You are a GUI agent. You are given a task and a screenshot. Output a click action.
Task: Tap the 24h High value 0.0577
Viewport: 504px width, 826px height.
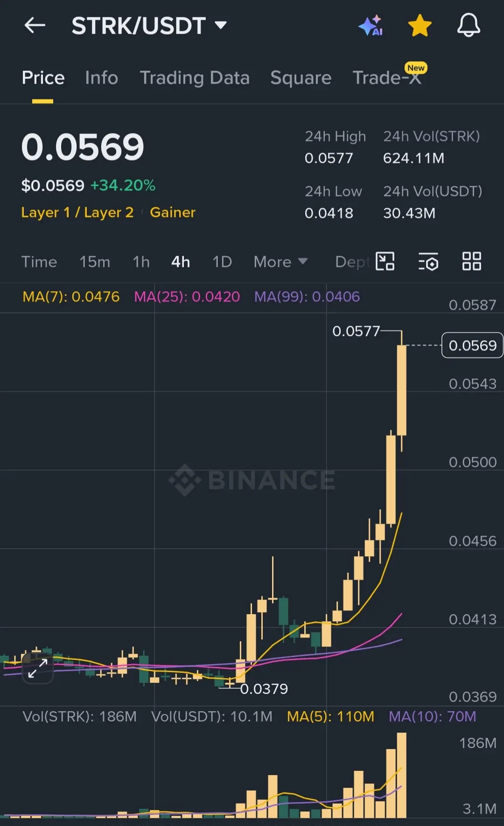[329, 158]
